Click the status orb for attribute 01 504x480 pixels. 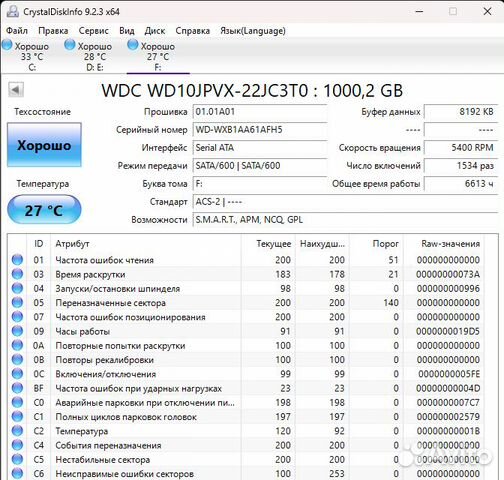click(x=17, y=260)
